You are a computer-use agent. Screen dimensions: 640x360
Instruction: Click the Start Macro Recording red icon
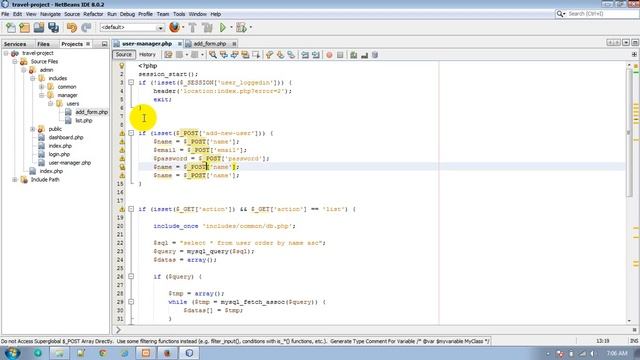(x=329, y=55)
